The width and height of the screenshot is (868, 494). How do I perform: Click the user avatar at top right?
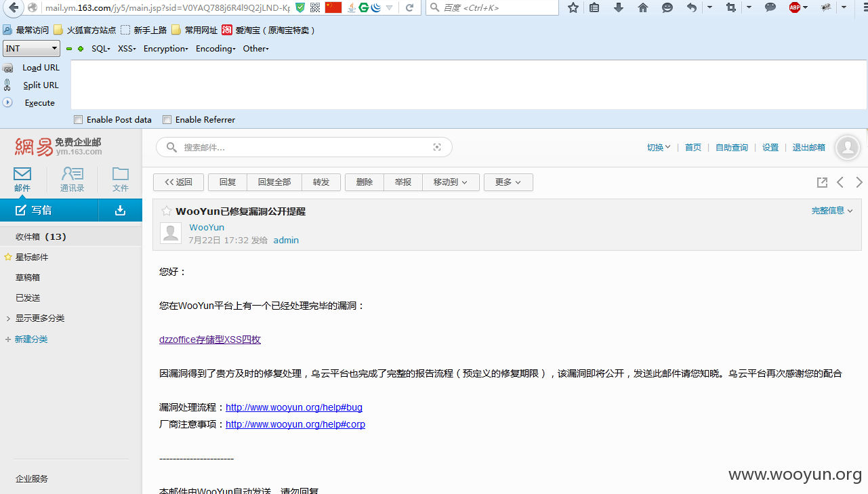click(x=848, y=147)
